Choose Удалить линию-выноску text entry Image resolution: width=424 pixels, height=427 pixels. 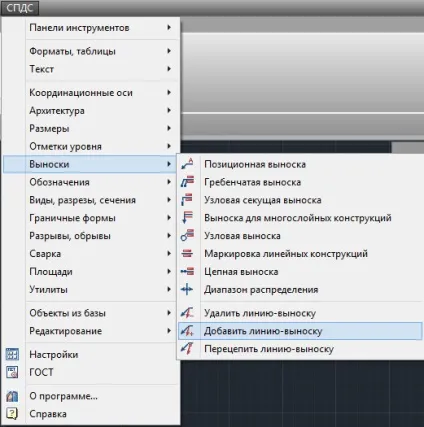coord(260,313)
